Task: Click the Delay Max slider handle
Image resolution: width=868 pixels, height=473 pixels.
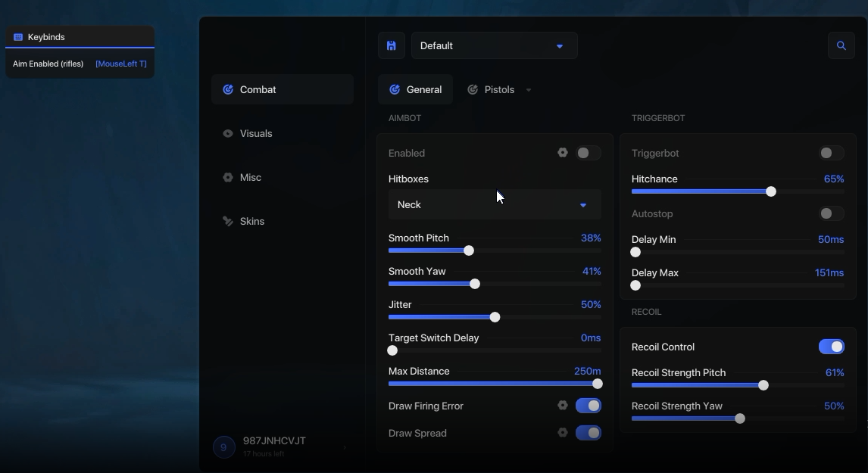Action: (x=635, y=285)
